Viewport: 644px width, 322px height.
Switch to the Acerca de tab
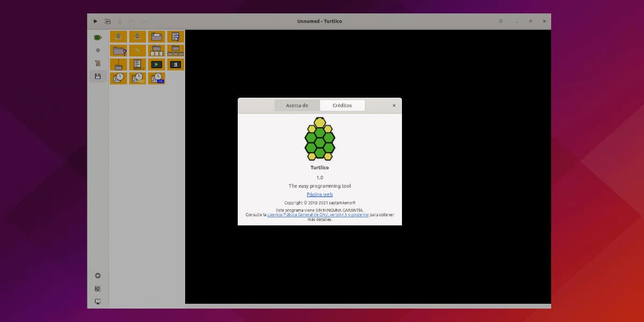tap(297, 106)
